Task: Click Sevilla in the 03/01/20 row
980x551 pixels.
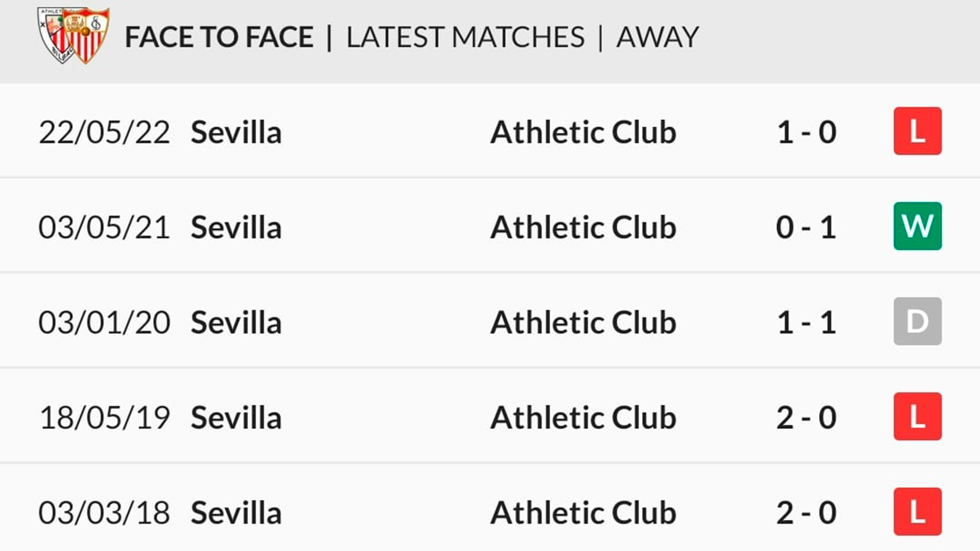Action: [236, 322]
